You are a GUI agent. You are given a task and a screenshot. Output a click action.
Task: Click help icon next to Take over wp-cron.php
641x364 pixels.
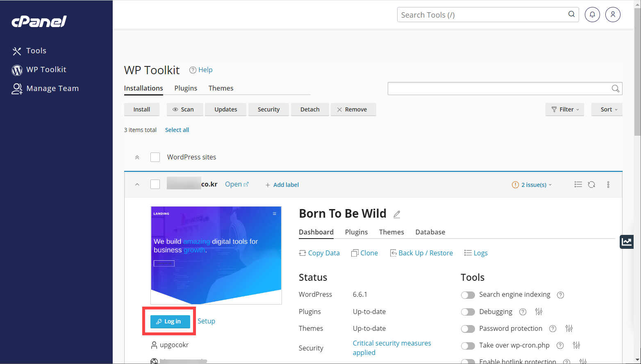pyautogui.click(x=560, y=346)
